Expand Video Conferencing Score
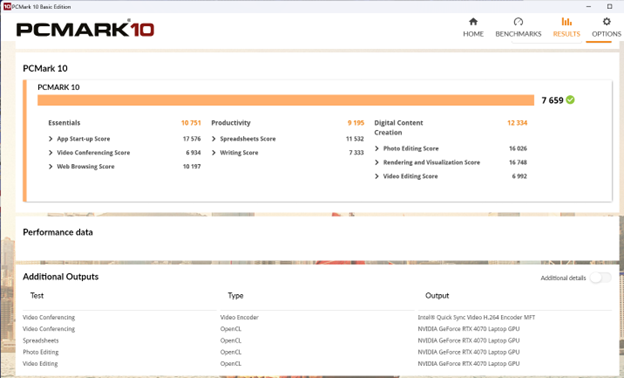The height and width of the screenshot is (378, 624). [x=51, y=153]
